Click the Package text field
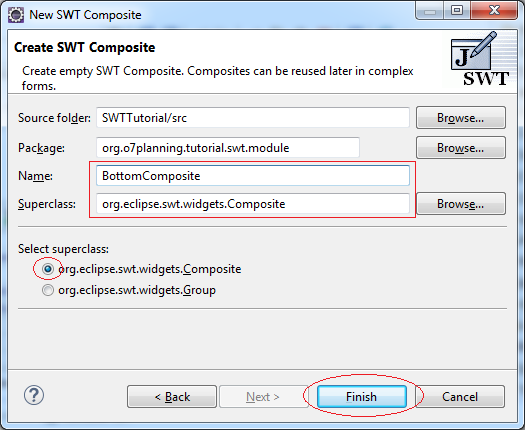Viewport: 525px width, 430px height. pyautogui.click(x=228, y=148)
